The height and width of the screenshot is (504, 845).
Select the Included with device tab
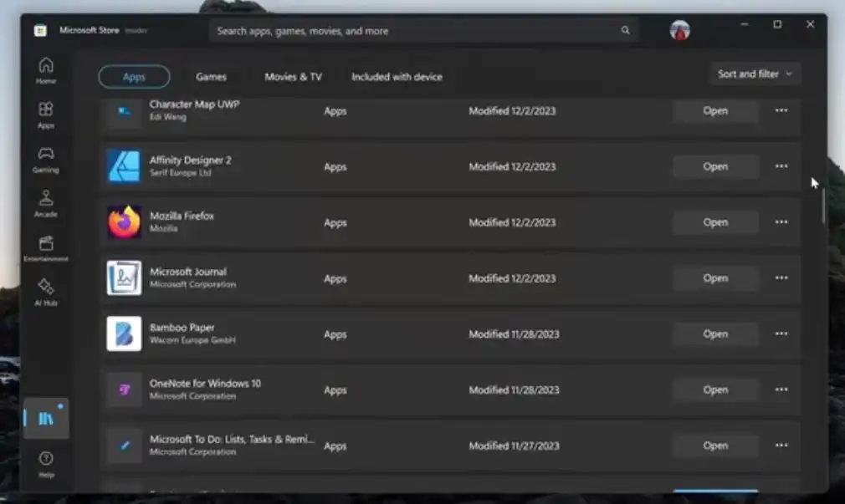[x=397, y=77]
